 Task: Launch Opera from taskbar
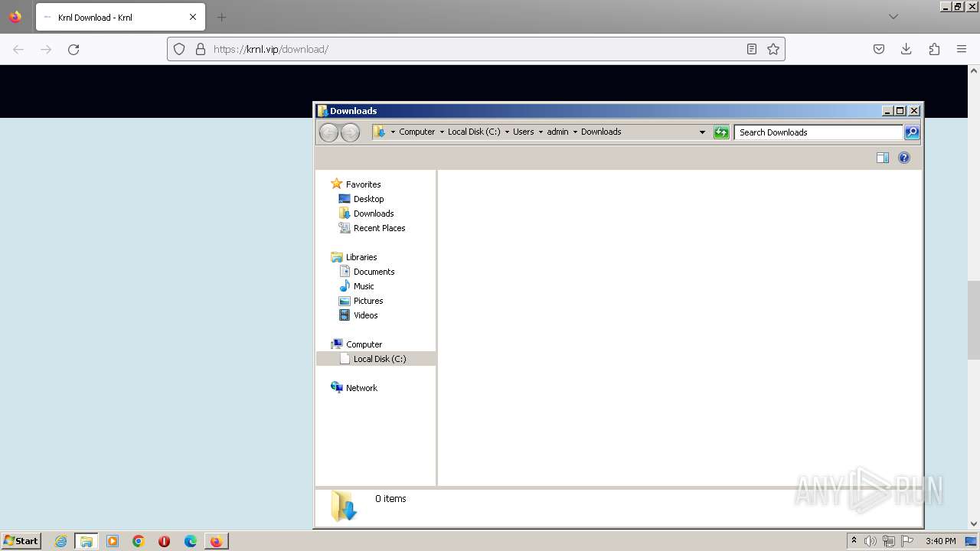click(165, 541)
